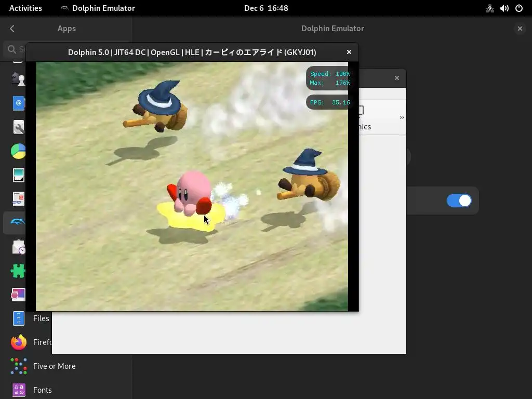Select the app icon above Files
Image resolution: width=532 pixels, height=399 pixels.
coord(18,295)
